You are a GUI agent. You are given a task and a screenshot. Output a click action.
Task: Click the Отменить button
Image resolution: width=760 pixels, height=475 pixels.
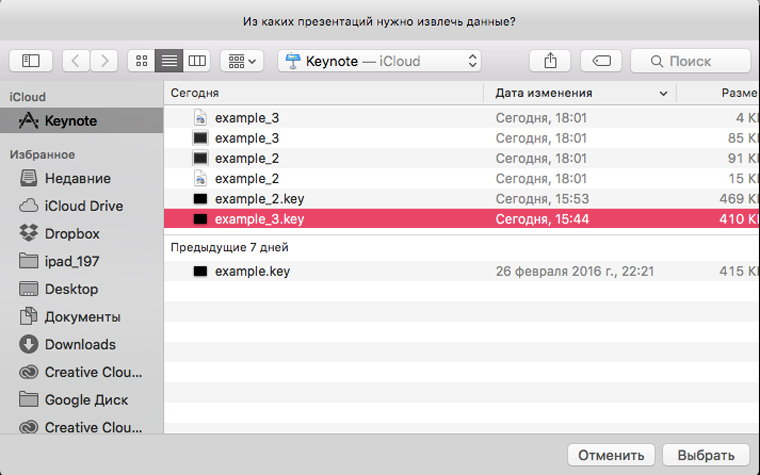611,454
